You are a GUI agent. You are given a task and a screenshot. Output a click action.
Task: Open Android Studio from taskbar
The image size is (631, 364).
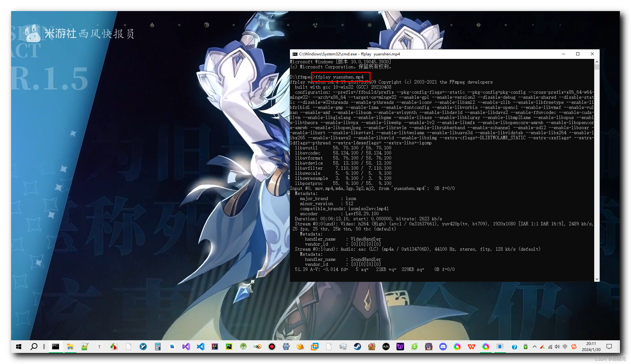coord(243,347)
